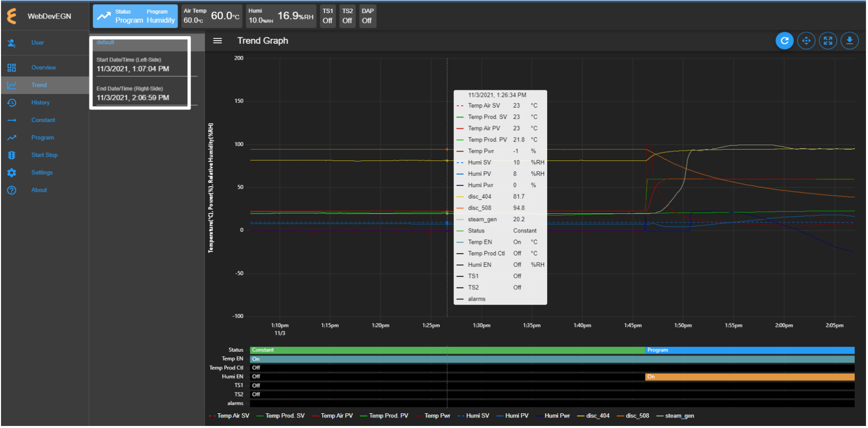Select the Constant arrow icon
The width and height of the screenshot is (868, 428).
tap(12, 120)
